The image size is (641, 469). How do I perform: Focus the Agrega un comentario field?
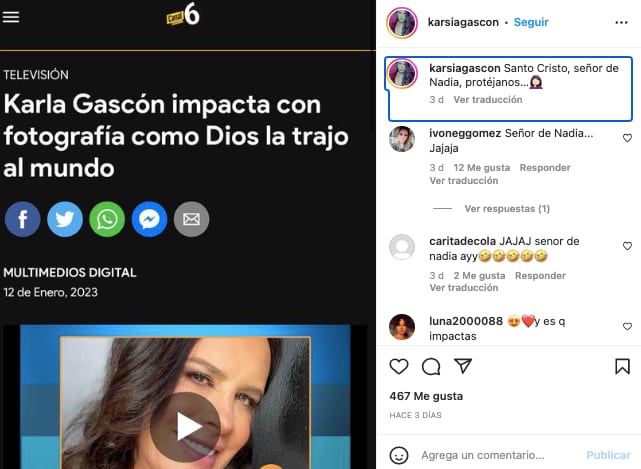tap(483, 455)
